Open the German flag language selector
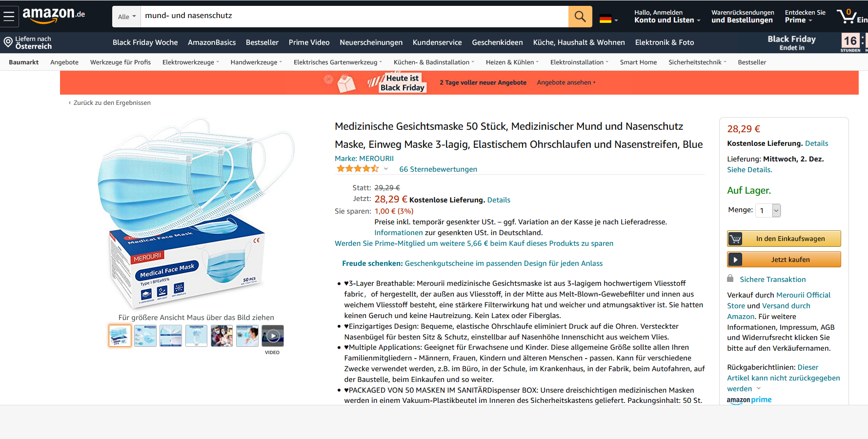The width and height of the screenshot is (868, 439). point(609,20)
